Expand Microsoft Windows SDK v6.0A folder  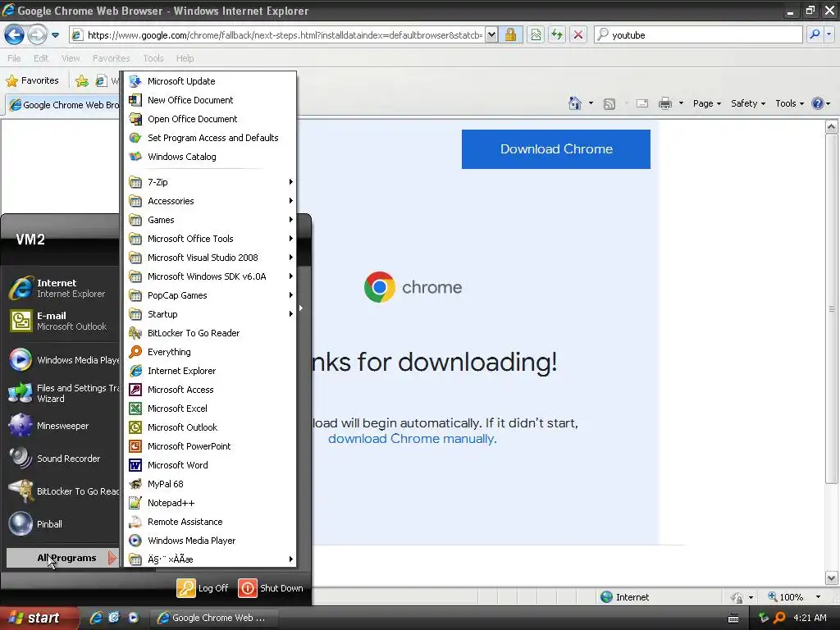click(210, 276)
